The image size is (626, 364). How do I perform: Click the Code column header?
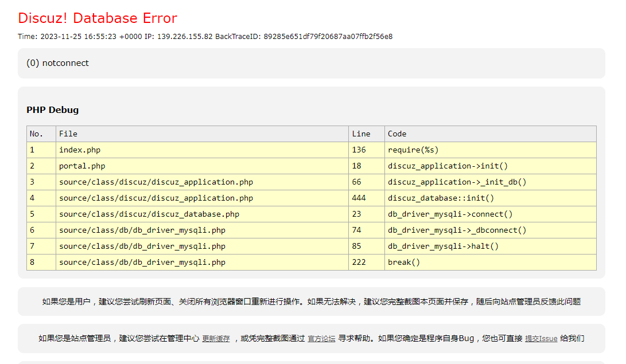click(x=396, y=134)
